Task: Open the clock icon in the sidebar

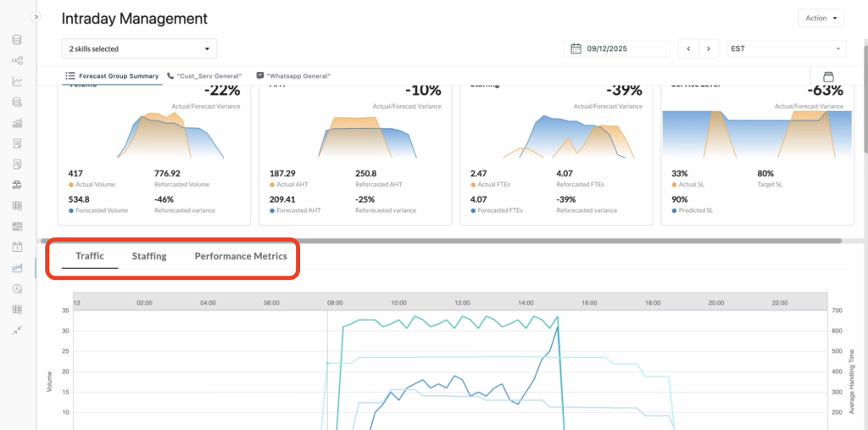Action: click(x=17, y=288)
